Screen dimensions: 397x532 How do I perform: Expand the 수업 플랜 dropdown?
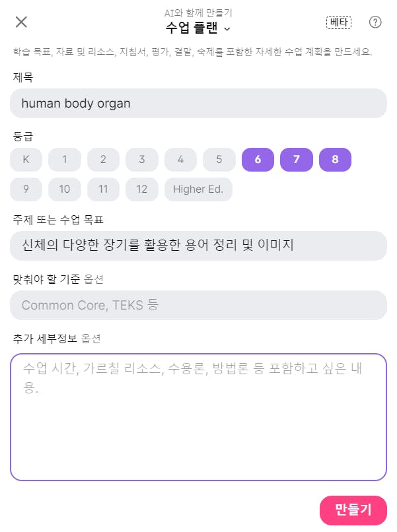tap(198, 28)
